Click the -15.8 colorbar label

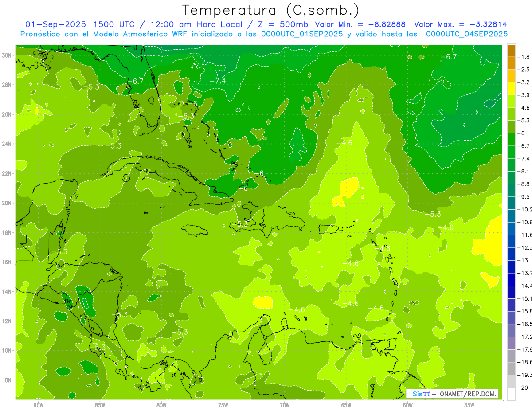point(526,311)
